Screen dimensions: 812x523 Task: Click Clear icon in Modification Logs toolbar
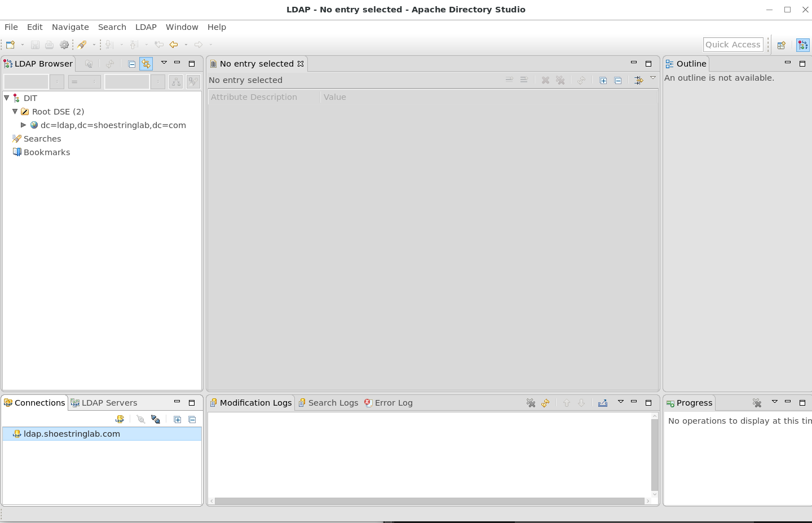(x=531, y=403)
